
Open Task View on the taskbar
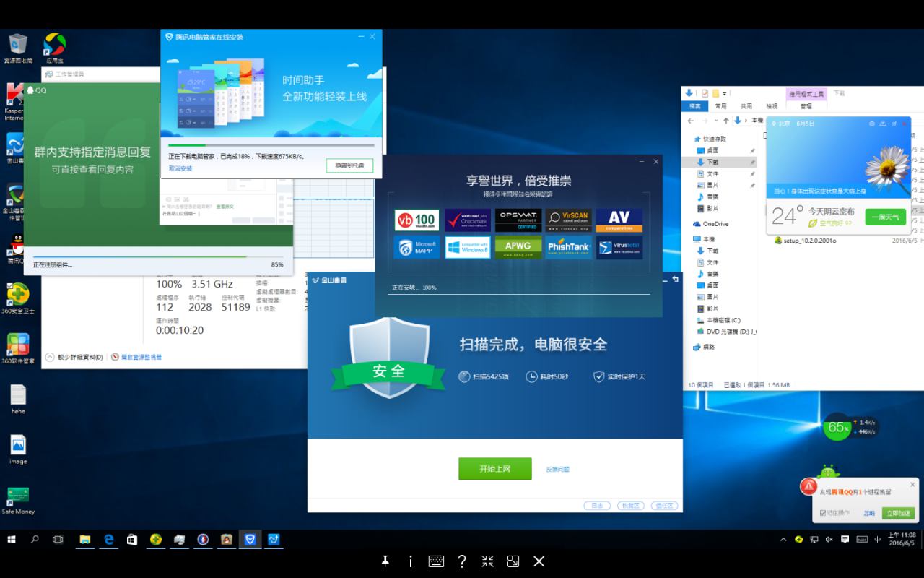tap(58, 539)
